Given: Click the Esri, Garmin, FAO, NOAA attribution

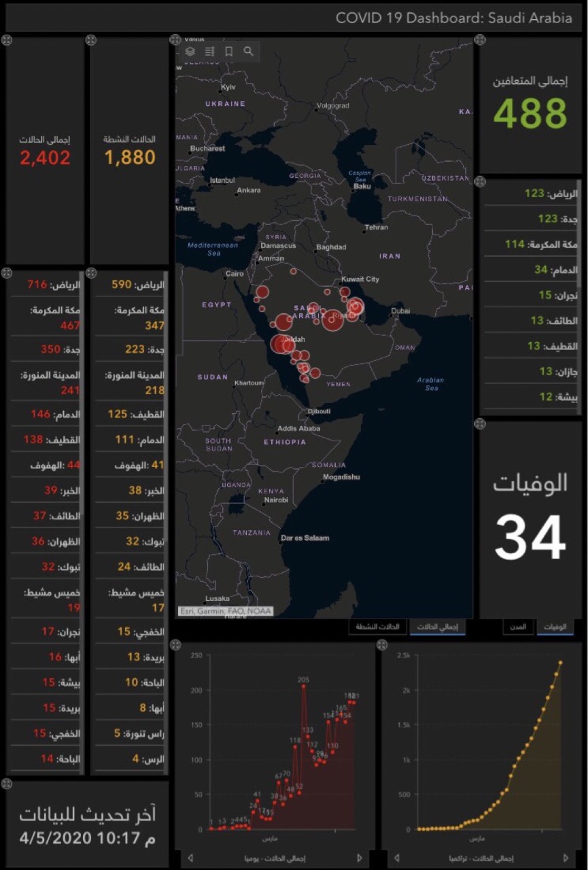Looking at the screenshot, I should point(225,611).
